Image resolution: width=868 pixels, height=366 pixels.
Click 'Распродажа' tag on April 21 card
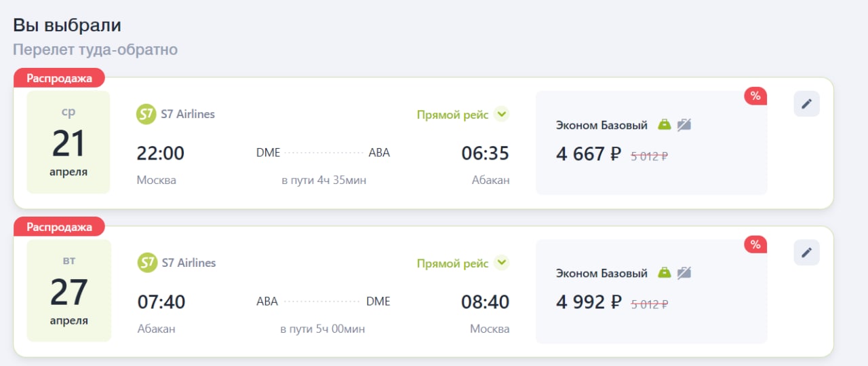click(59, 78)
